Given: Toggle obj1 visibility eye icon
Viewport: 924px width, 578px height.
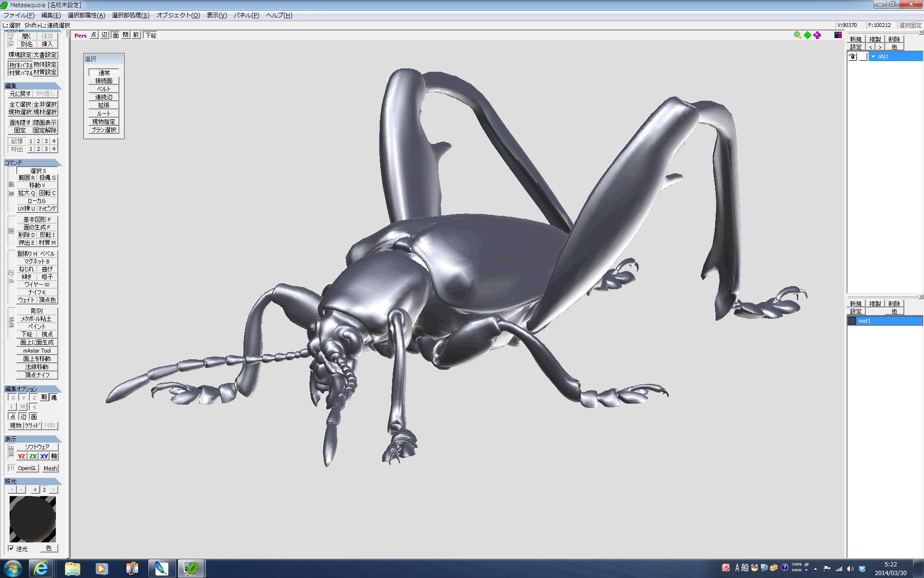Looking at the screenshot, I should click(852, 57).
